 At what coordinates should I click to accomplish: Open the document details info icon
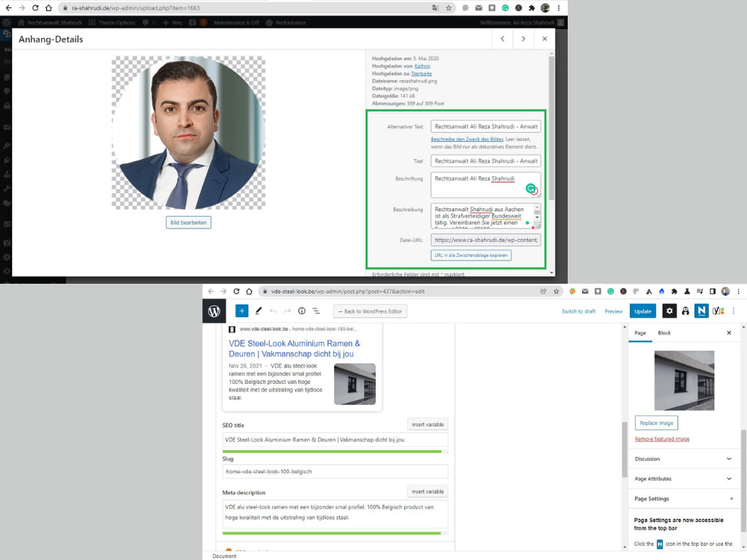pyautogui.click(x=302, y=311)
